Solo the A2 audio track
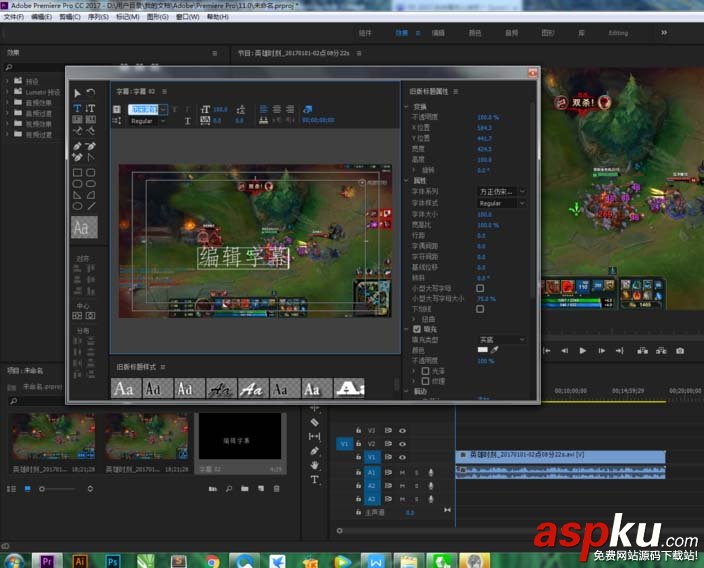Viewport: 704px width, 568px height. tap(416, 486)
